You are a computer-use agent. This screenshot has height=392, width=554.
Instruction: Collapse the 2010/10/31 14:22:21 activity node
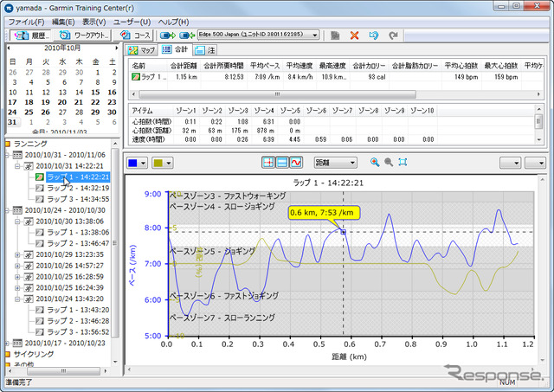17,166
